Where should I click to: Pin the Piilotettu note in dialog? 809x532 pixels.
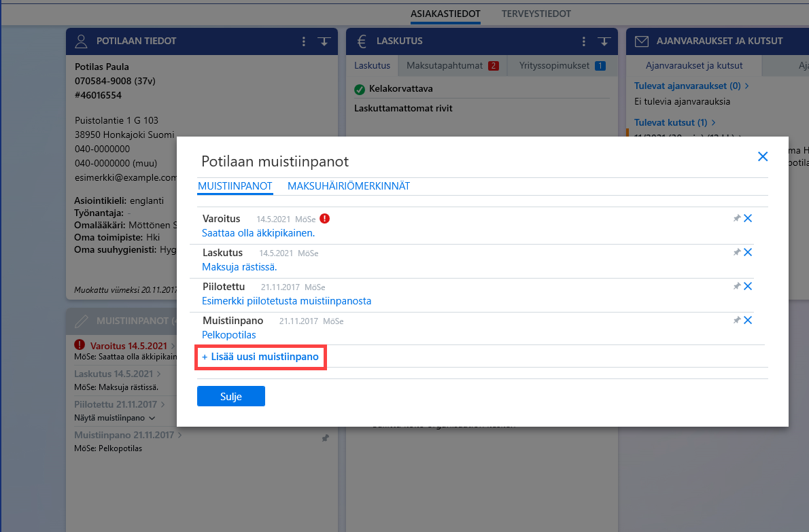737,286
